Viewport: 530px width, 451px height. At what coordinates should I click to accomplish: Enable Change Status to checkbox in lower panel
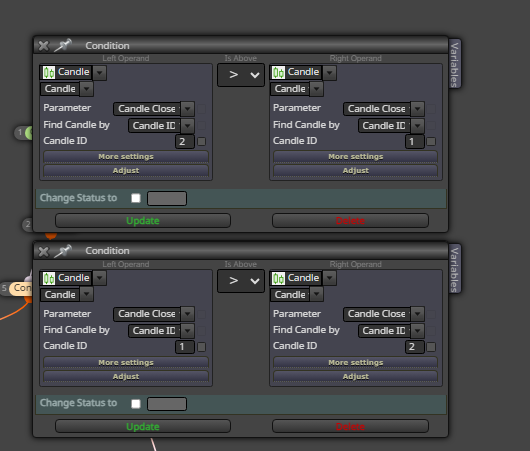136,404
